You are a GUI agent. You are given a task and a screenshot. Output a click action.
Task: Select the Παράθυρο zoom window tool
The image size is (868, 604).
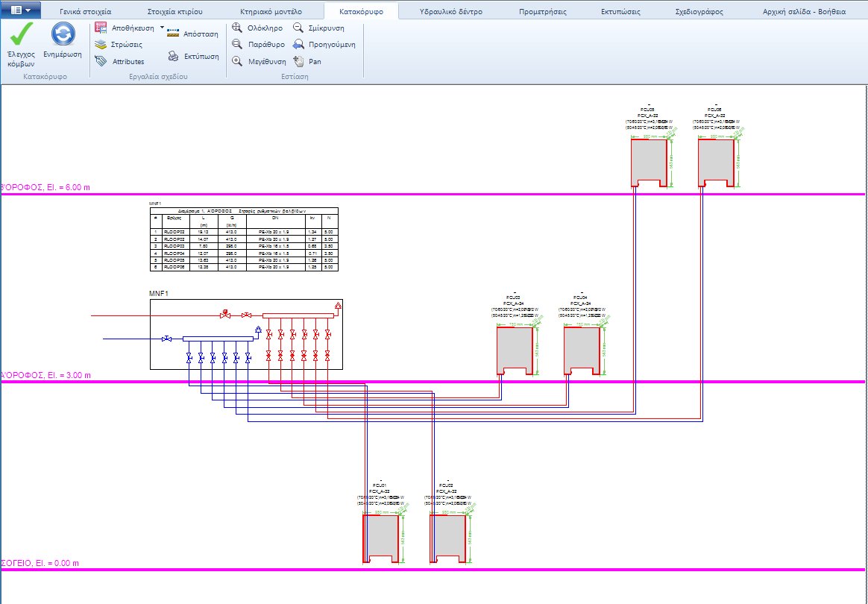pyautogui.click(x=261, y=45)
